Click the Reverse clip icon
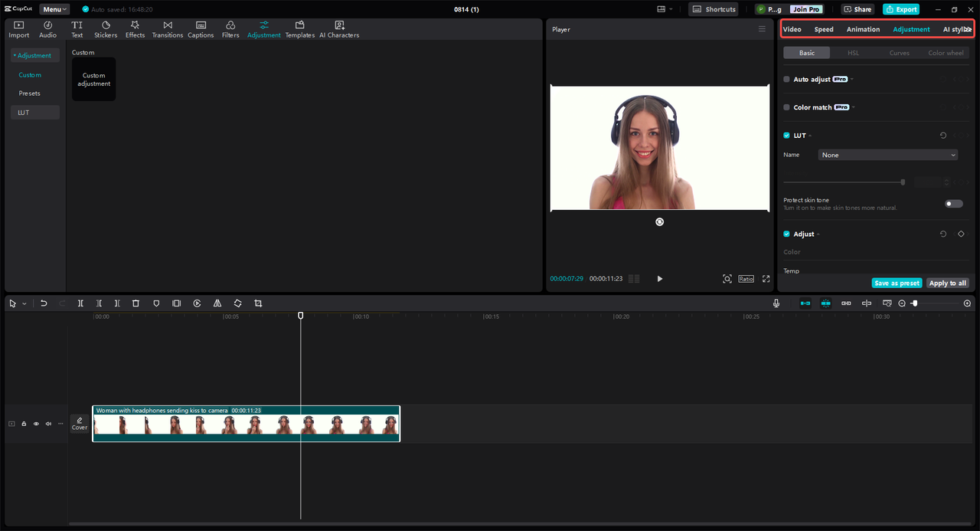This screenshot has width=980, height=531. tap(198, 303)
